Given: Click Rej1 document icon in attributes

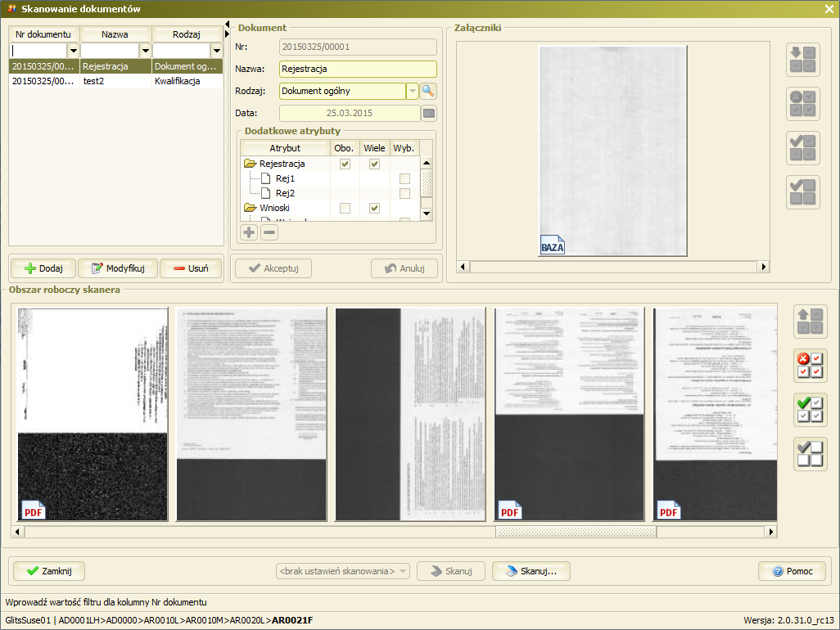Looking at the screenshot, I should [266, 178].
